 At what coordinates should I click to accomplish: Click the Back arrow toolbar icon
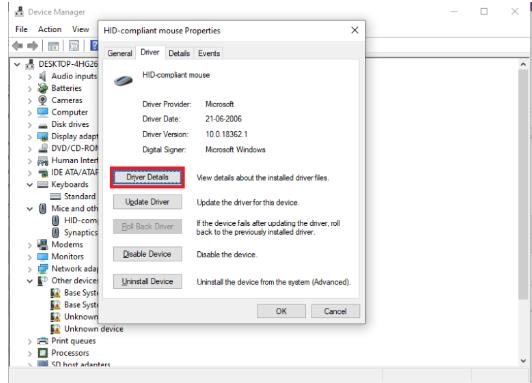click(x=18, y=45)
